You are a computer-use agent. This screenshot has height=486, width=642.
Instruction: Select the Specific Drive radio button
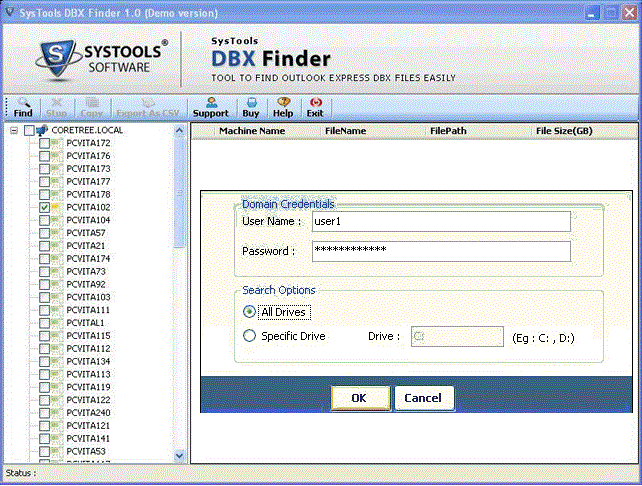pyautogui.click(x=249, y=336)
